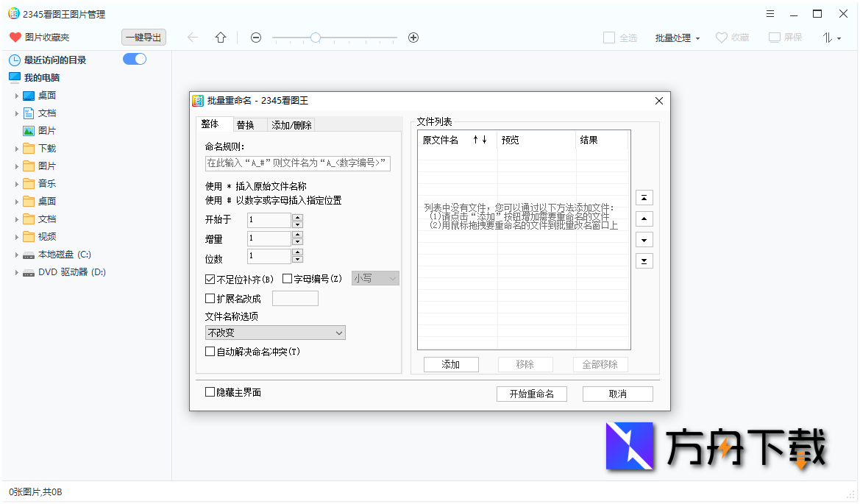This screenshot has height=504, width=860.
Task: Open the 文件名称选项 dropdown
Action: coord(275,333)
